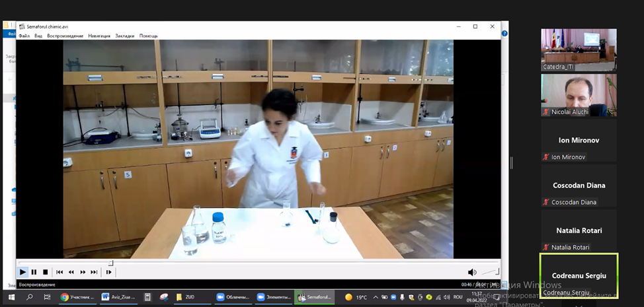This screenshot has height=307, width=644.
Task: Skip to next track in player
Action: point(94,272)
